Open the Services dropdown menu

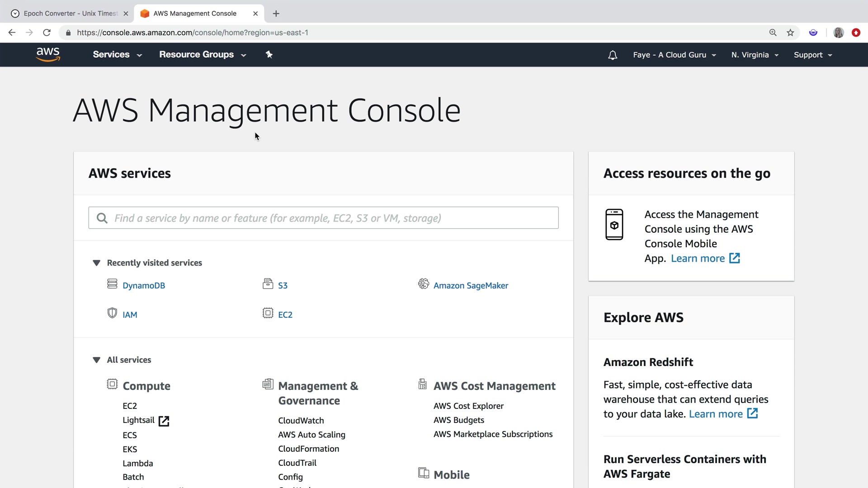[x=117, y=55]
